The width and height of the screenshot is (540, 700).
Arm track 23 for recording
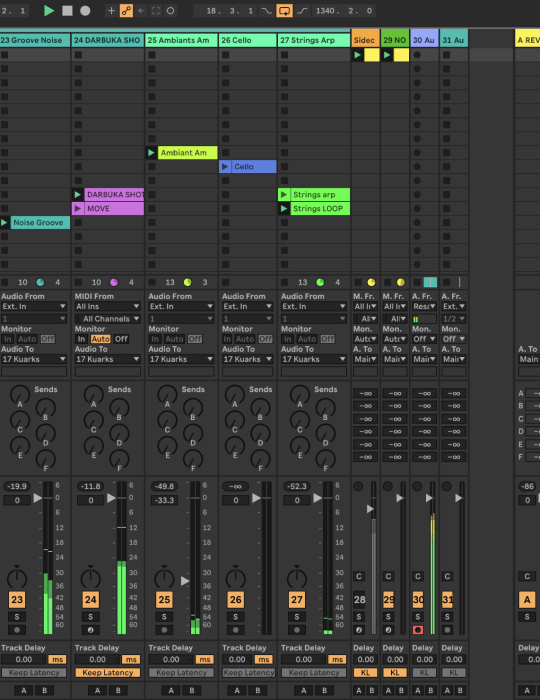[x=17, y=630]
